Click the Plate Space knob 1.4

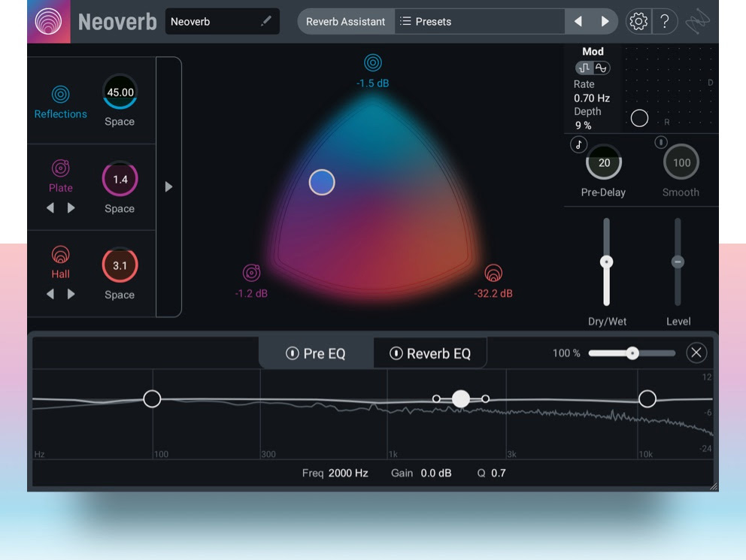coord(120,179)
